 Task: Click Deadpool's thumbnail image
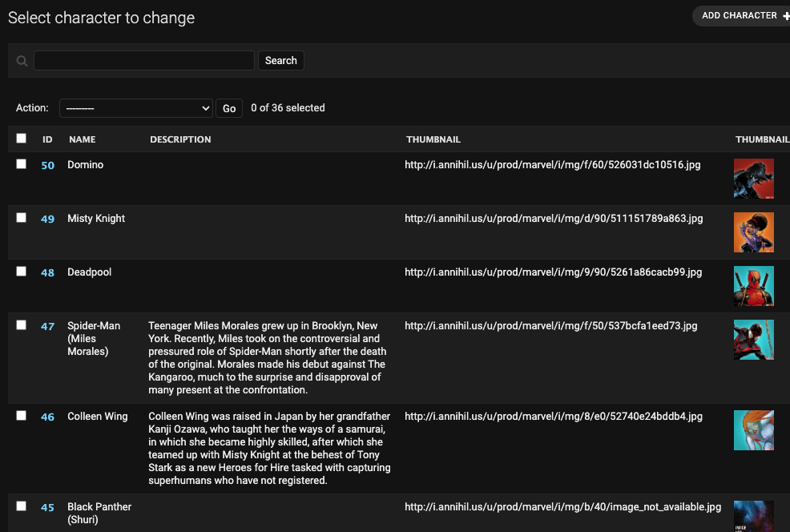click(753, 285)
